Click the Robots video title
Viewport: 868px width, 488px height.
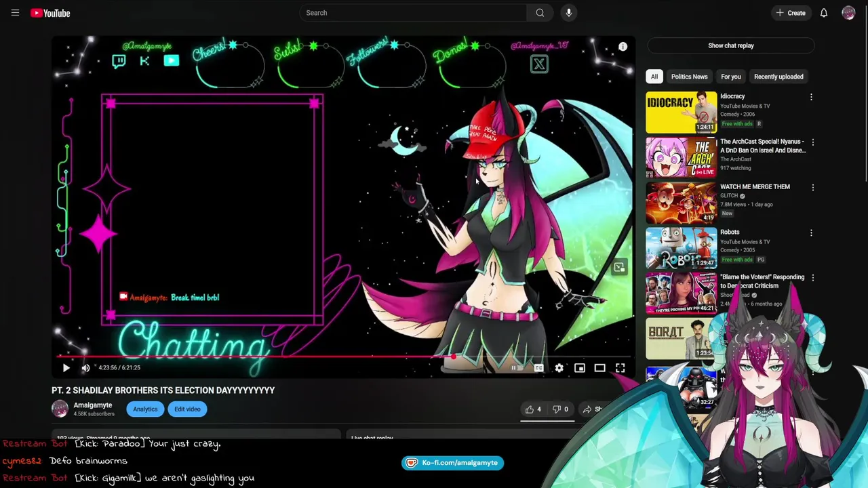tap(730, 232)
